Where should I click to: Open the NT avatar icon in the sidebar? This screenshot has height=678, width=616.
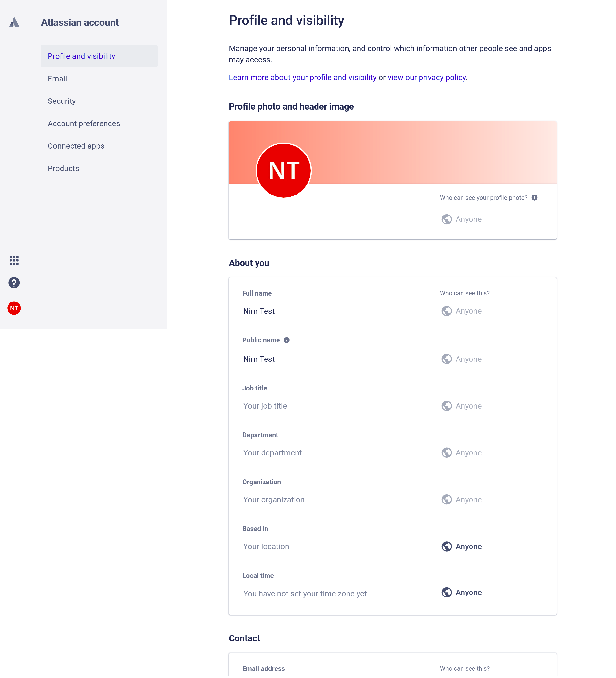coord(14,308)
